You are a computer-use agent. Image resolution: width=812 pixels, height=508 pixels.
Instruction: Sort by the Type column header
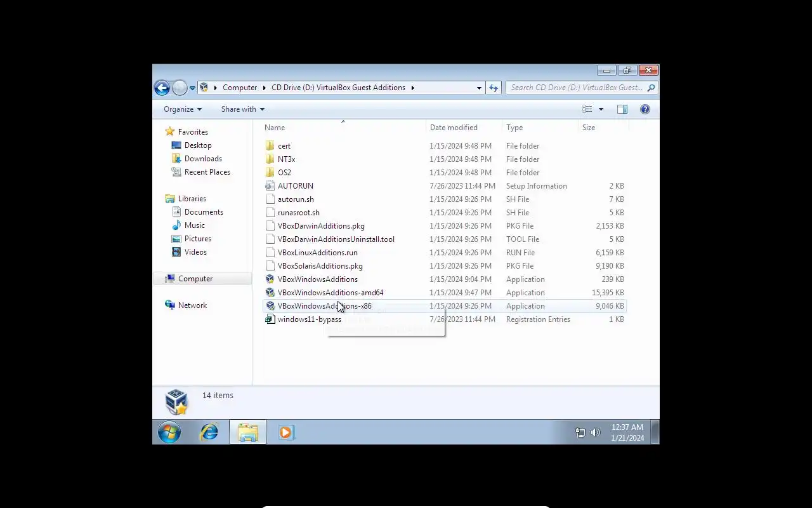pos(514,128)
